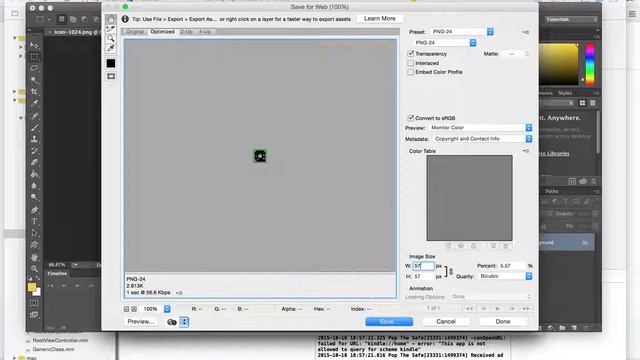Select the History Brush tool
This screenshot has width=640, height=360.
click(x=34, y=151)
